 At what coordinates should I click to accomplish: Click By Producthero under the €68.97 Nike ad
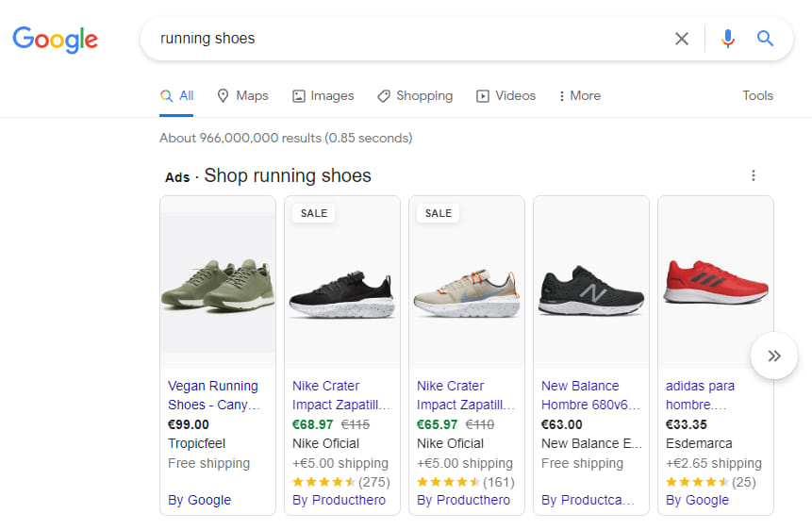[x=339, y=500]
